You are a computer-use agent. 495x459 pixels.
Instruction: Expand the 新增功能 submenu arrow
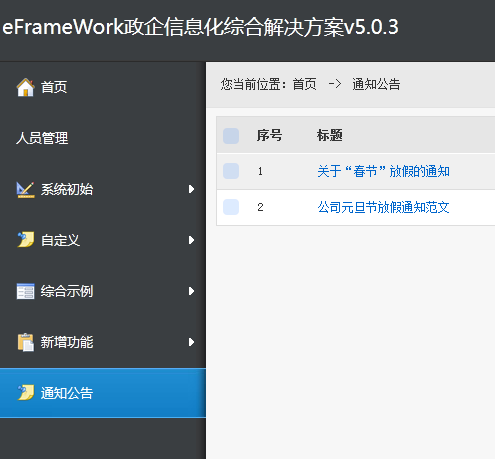[x=191, y=342]
